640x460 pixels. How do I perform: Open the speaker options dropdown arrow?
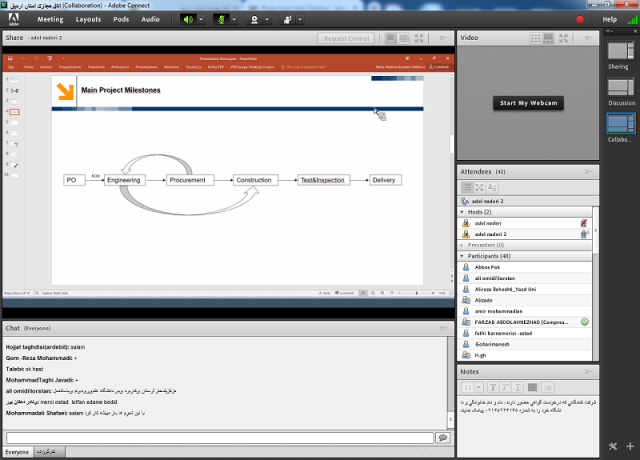200,19
